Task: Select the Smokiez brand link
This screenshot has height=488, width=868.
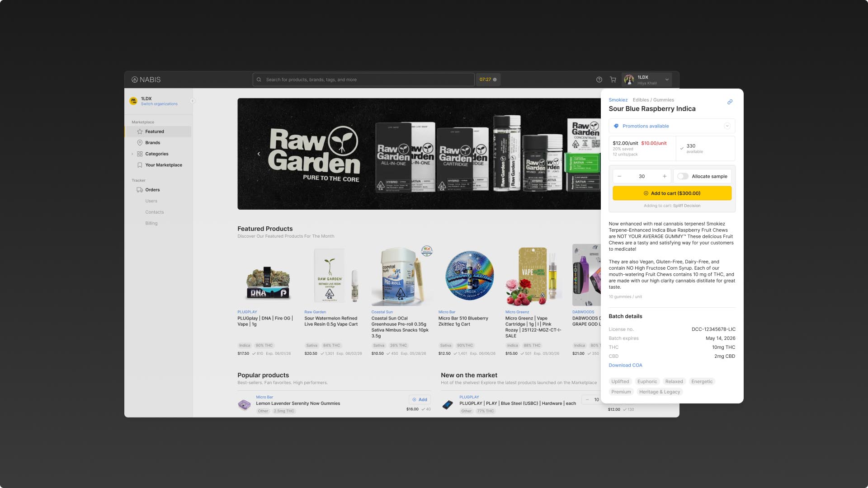Action: click(618, 99)
